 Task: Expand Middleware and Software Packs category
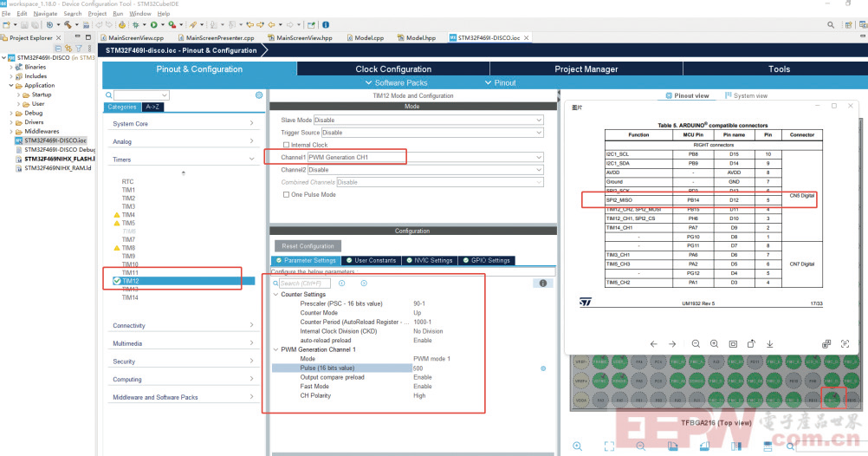coord(183,397)
